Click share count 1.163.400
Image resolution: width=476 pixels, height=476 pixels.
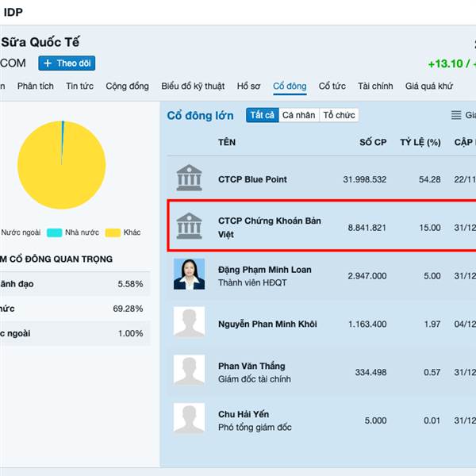pyautogui.click(x=367, y=324)
